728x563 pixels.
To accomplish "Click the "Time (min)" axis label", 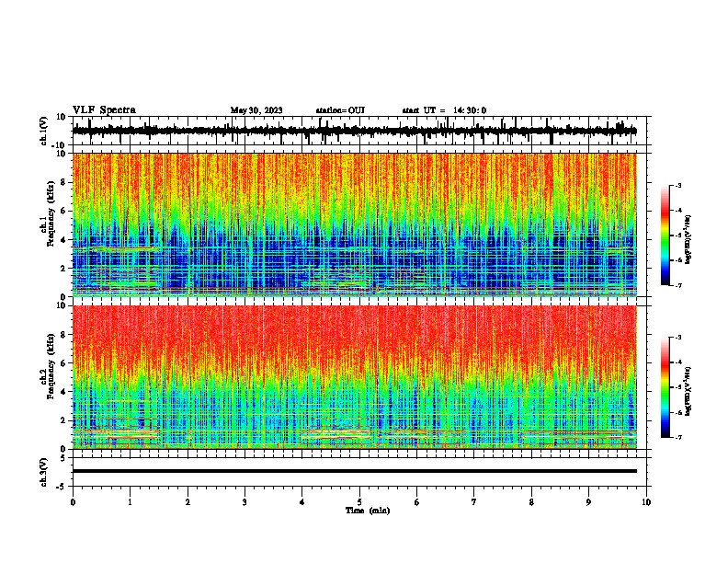I will 368,511.
